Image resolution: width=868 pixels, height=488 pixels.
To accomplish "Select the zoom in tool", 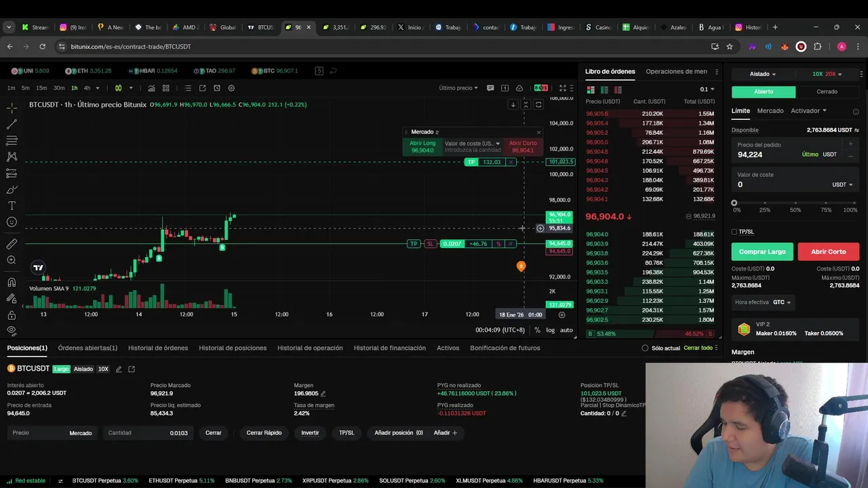I will [12, 260].
